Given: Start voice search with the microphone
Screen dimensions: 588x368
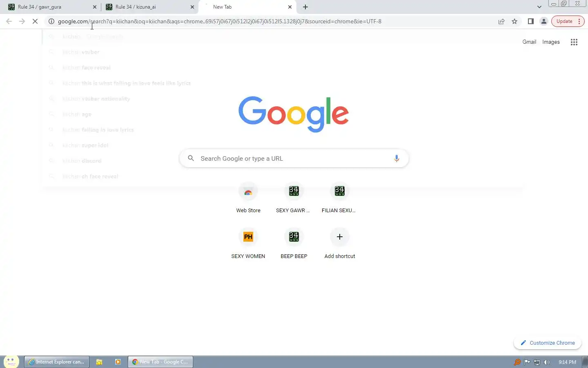Looking at the screenshot, I should pyautogui.click(x=396, y=158).
